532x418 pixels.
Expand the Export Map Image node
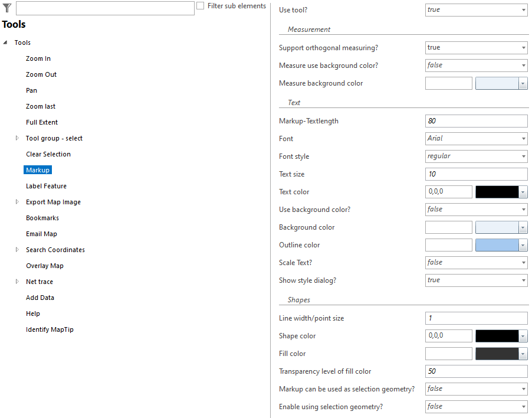point(17,201)
